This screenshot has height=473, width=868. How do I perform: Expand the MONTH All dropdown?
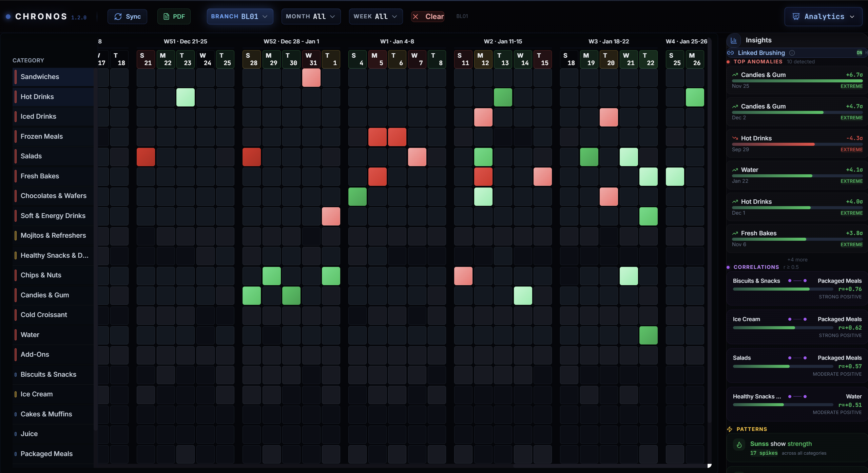coord(310,16)
